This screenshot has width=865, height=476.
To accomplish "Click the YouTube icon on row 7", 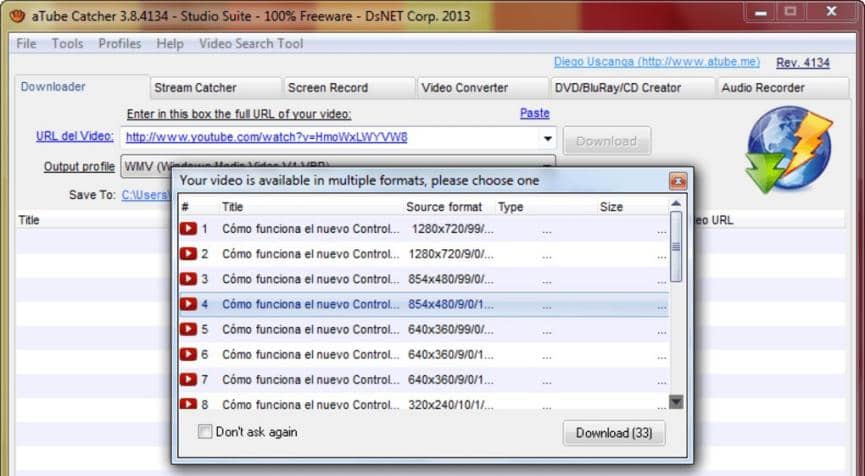I will pyautogui.click(x=188, y=379).
